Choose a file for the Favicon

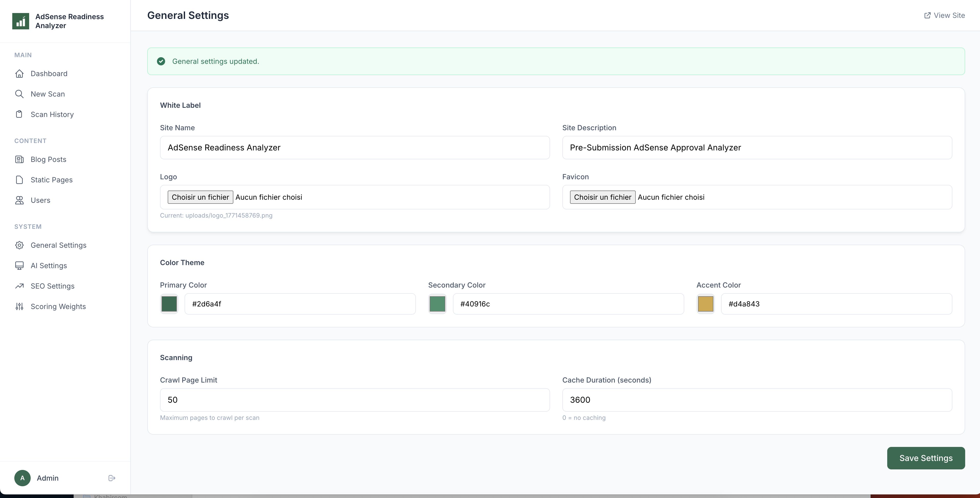[x=602, y=197]
